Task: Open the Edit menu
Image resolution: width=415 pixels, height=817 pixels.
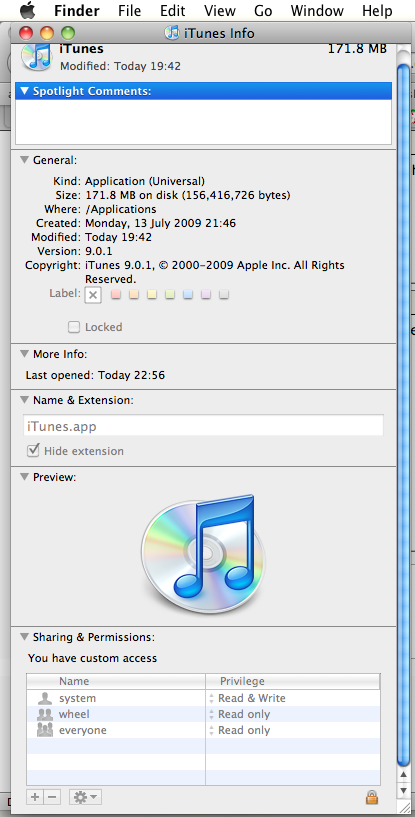Action: (x=173, y=10)
